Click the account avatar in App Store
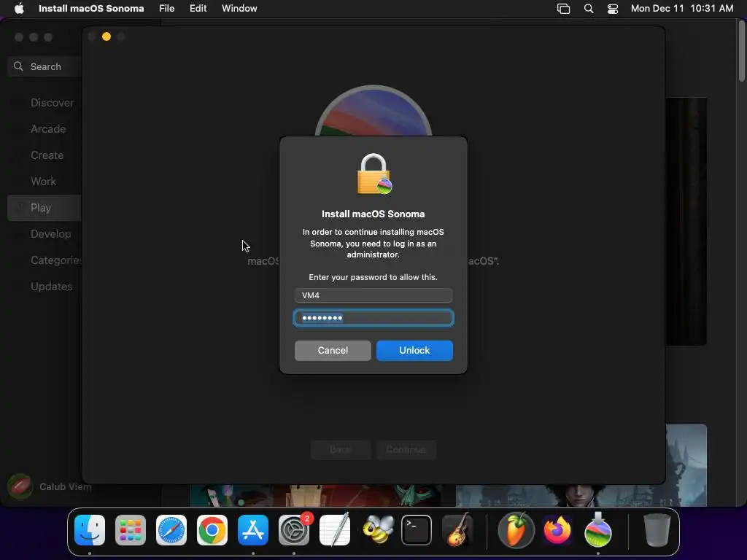Viewport: 747px width, 560px height. pos(20,486)
